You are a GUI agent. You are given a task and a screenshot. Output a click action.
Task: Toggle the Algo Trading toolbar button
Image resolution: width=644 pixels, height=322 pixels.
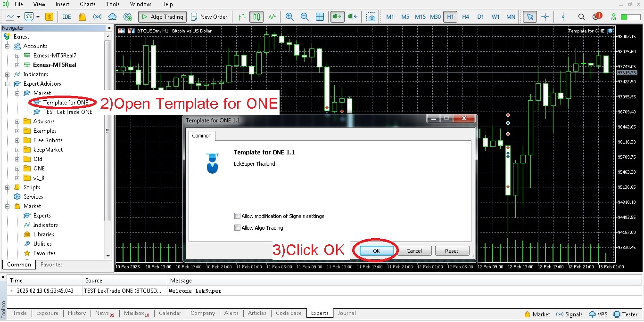click(x=162, y=17)
